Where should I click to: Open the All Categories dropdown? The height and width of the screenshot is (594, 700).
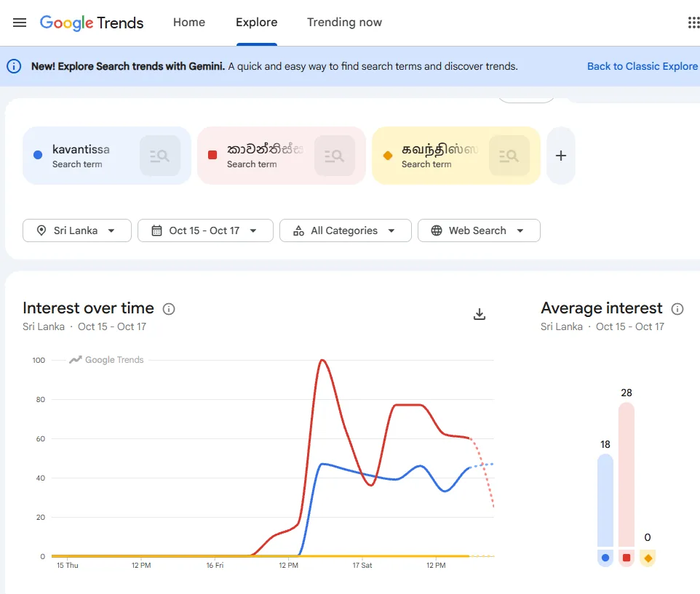346,230
